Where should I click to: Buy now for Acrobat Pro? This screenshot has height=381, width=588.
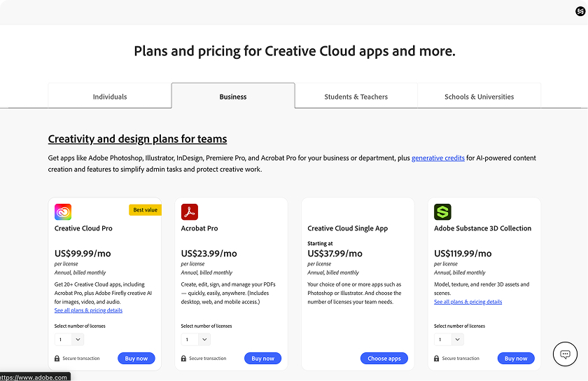point(263,358)
